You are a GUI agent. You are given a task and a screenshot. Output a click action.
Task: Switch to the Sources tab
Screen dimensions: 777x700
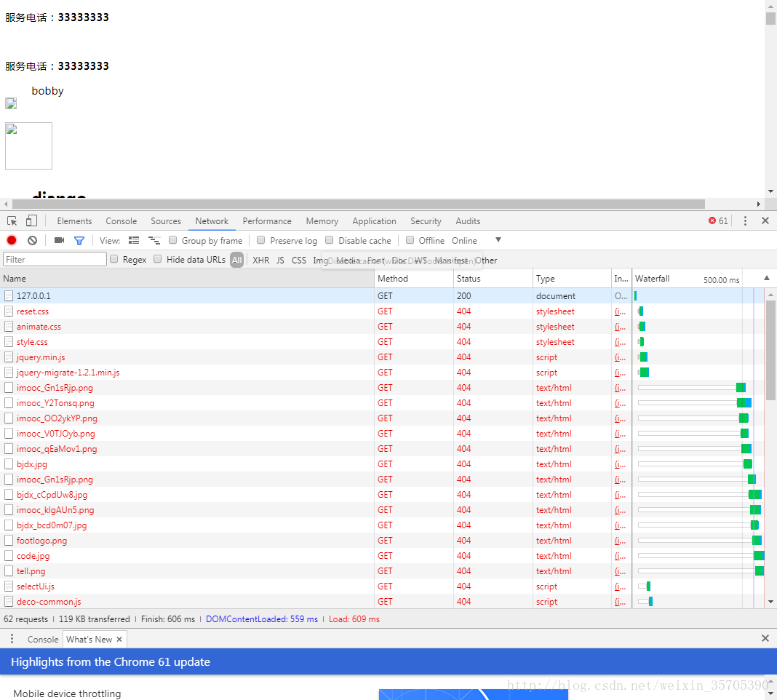[x=165, y=221]
